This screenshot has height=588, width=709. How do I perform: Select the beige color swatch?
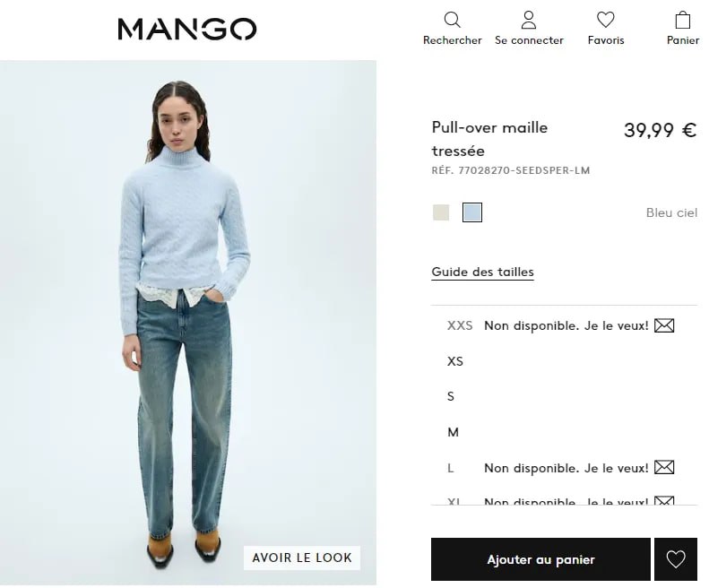[x=441, y=212]
